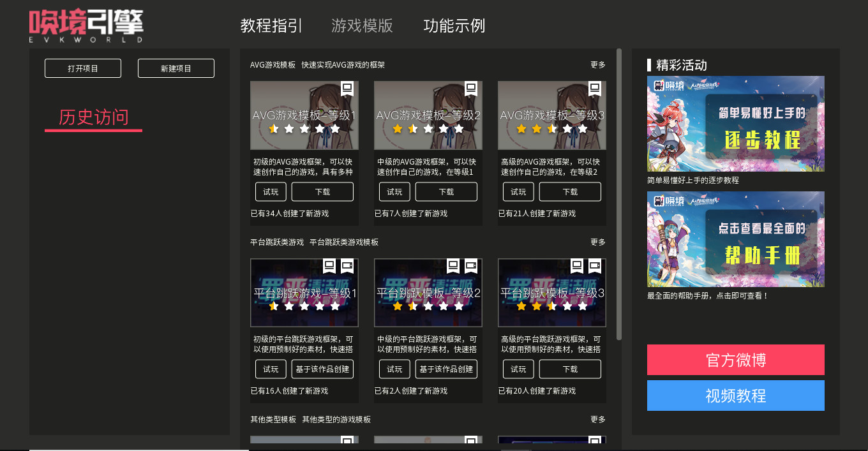Viewport: 868px width, 451px height.
Task: Expand 更多 for 其他类型模板
Action: 597,420
